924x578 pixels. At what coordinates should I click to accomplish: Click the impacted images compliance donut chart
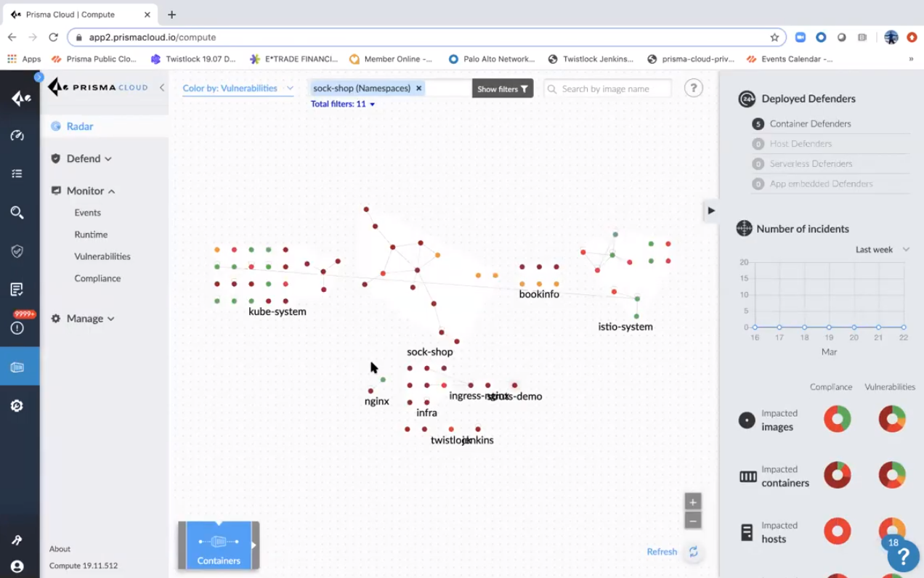click(837, 419)
